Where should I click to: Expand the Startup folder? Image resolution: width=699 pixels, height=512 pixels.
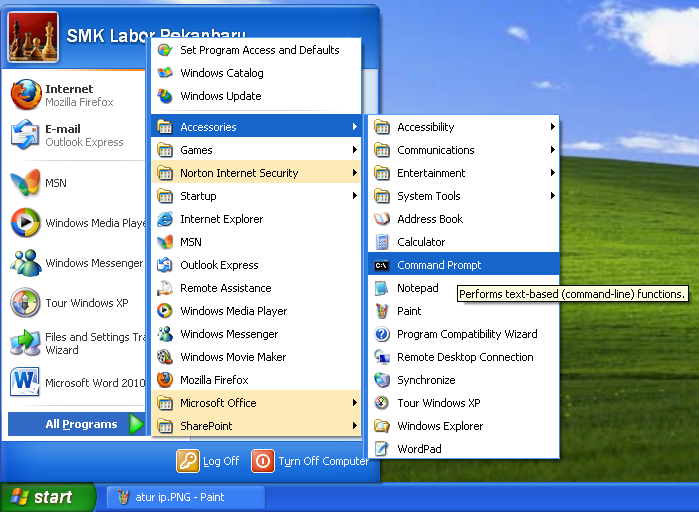pyautogui.click(x=256, y=196)
